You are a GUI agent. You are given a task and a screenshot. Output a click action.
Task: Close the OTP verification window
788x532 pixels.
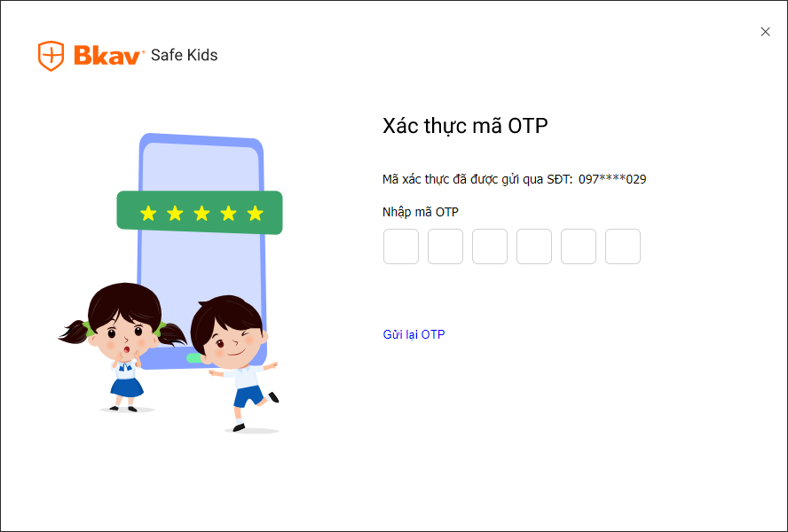[x=765, y=32]
